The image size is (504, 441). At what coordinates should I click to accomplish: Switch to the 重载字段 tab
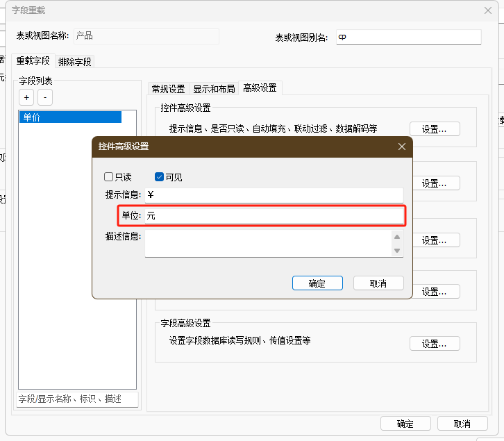33,62
